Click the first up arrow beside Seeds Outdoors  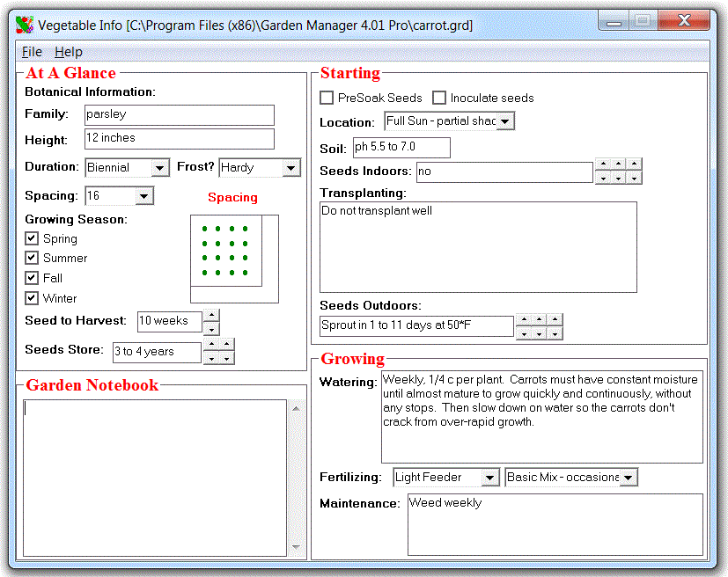[x=524, y=319]
